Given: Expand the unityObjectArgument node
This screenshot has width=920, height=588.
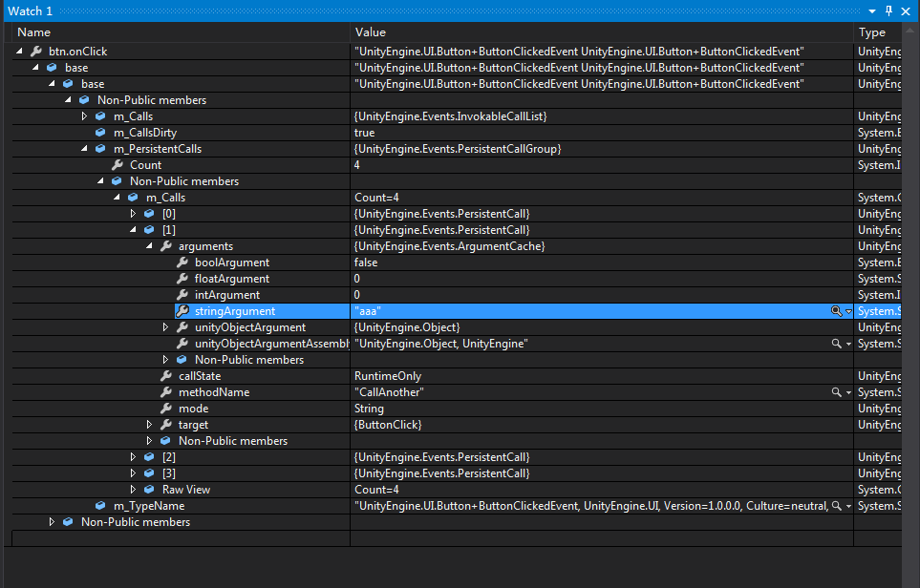Looking at the screenshot, I should pyautogui.click(x=166, y=327).
